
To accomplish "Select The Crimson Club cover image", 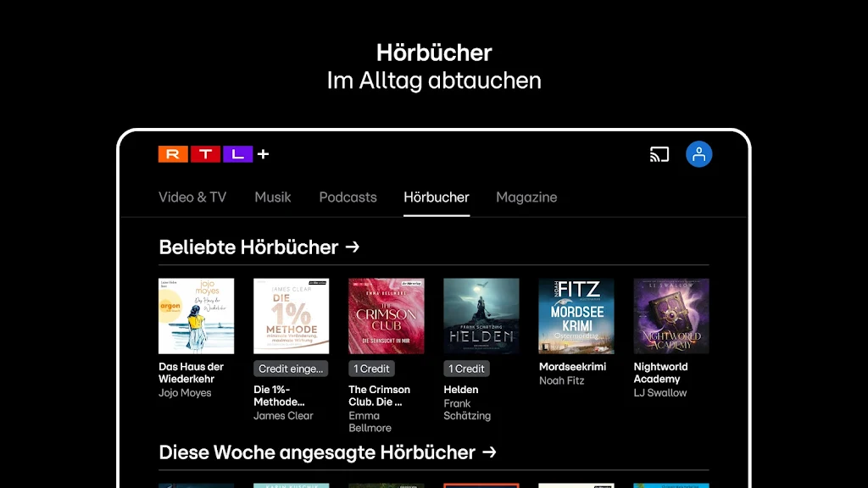I will [387, 316].
